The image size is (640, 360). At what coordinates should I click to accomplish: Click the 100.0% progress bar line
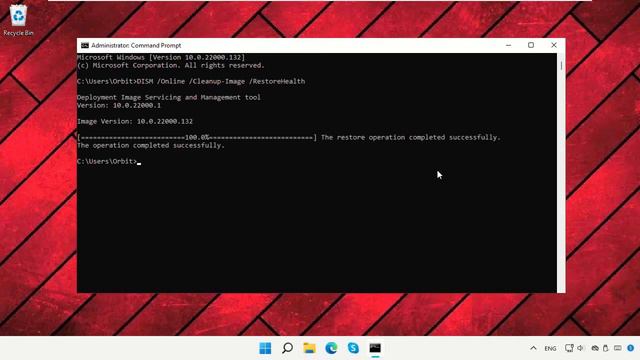coord(197,138)
